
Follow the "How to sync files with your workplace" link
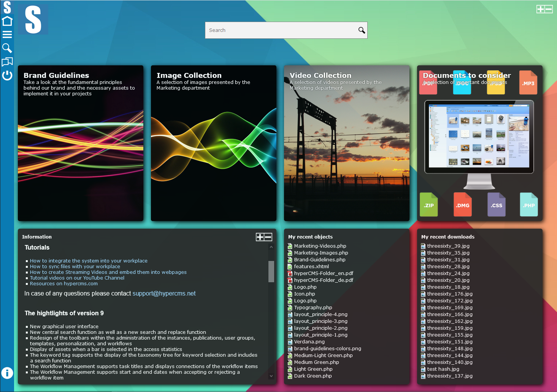pos(75,266)
